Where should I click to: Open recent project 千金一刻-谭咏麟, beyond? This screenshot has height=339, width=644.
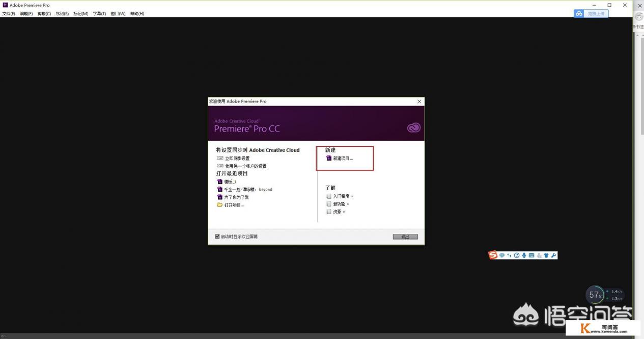[x=248, y=190]
